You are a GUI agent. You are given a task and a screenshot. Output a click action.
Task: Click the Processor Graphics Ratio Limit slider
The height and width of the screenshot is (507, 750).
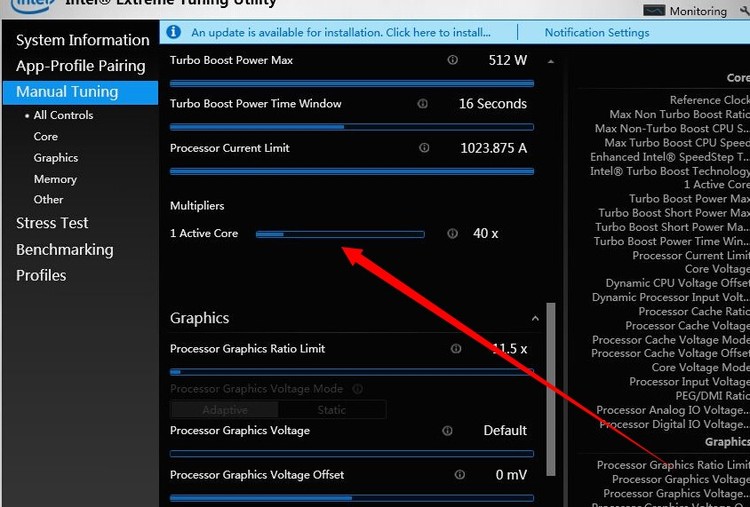tap(352, 372)
